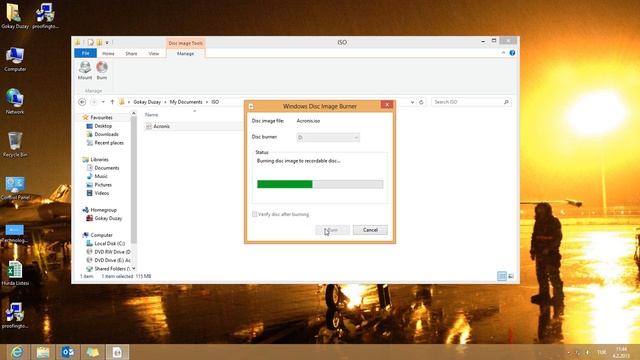Refresh the ISO folder view
640x360 pixels.
(421, 102)
